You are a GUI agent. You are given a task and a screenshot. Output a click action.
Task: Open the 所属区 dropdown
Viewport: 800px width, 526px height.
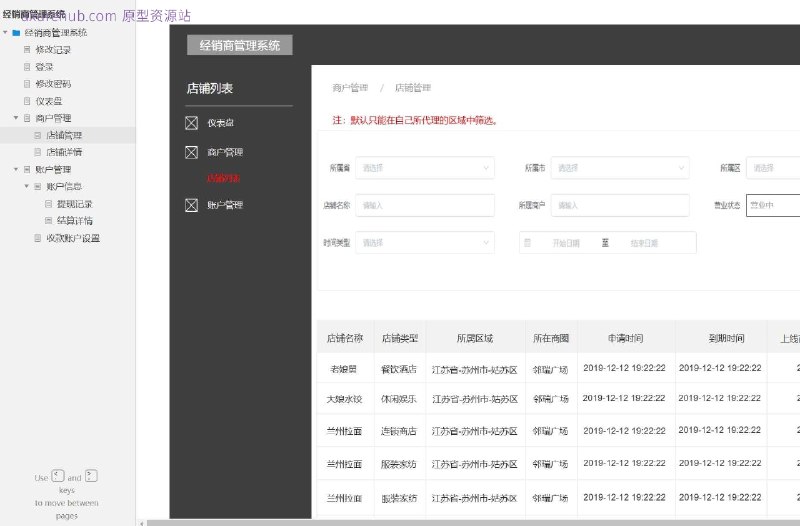pos(773,168)
